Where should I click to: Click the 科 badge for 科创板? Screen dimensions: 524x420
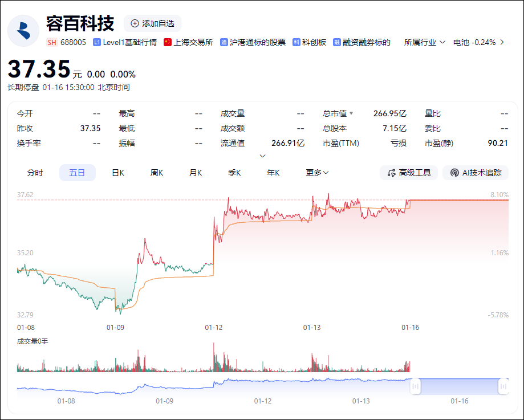pyautogui.click(x=296, y=42)
